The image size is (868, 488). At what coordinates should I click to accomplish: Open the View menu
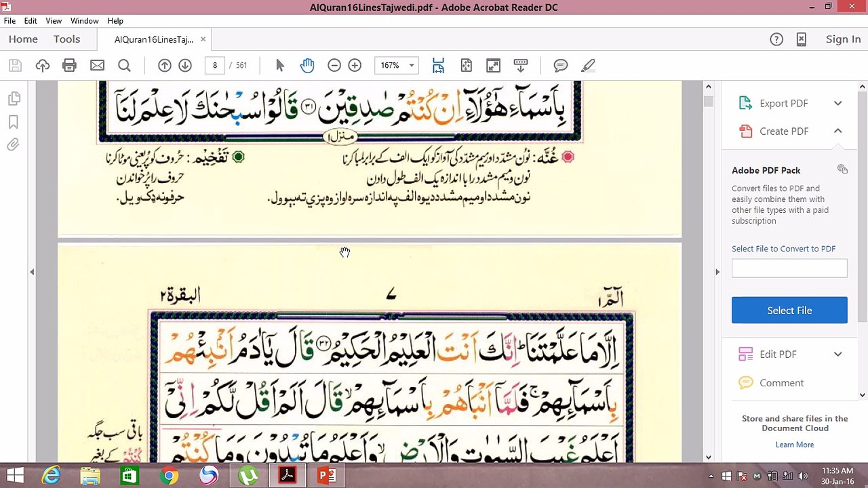click(x=54, y=21)
